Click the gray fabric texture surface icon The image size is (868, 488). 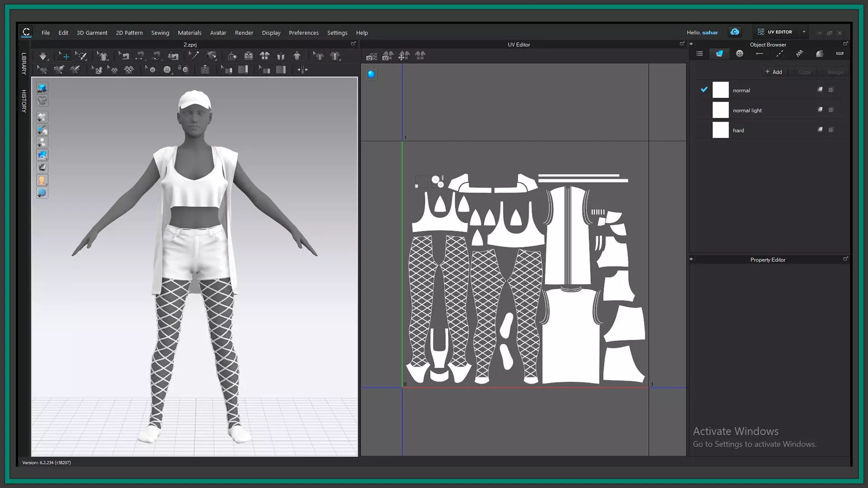[42, 168]
